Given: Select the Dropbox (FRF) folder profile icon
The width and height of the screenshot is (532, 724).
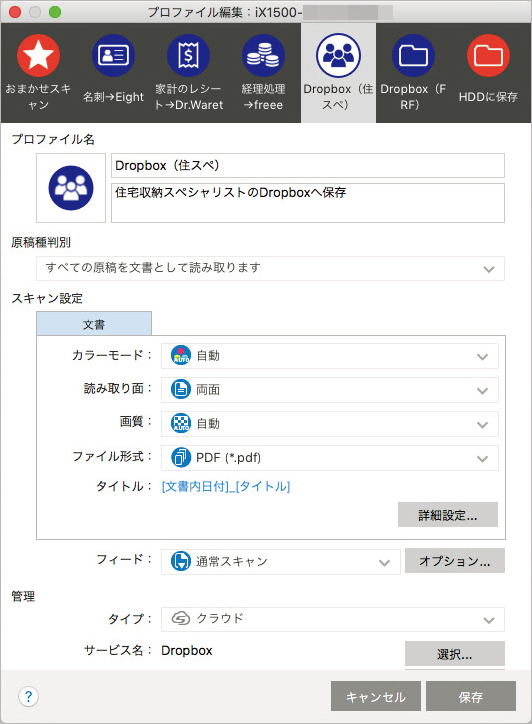Looking at the screenshot, I should (x=413, y=55).
